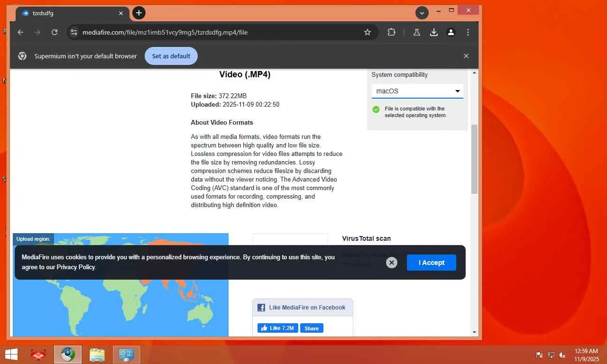
Task: Open the browser three-dot menu
Action: pos(468,32)
